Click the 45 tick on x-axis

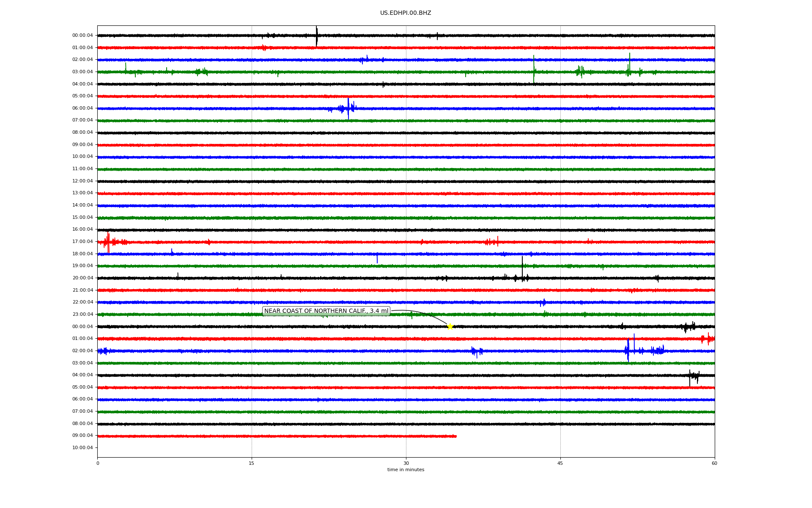click(560, 463)
